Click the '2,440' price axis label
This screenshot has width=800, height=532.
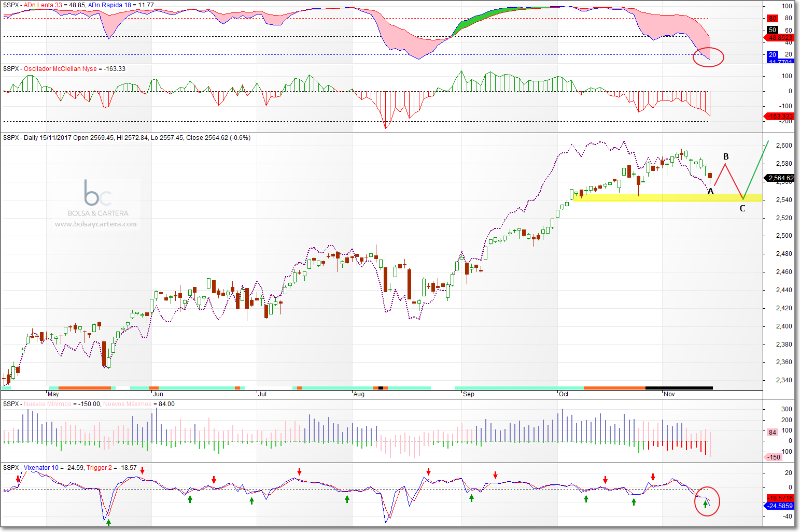click(x=784, y=290)
